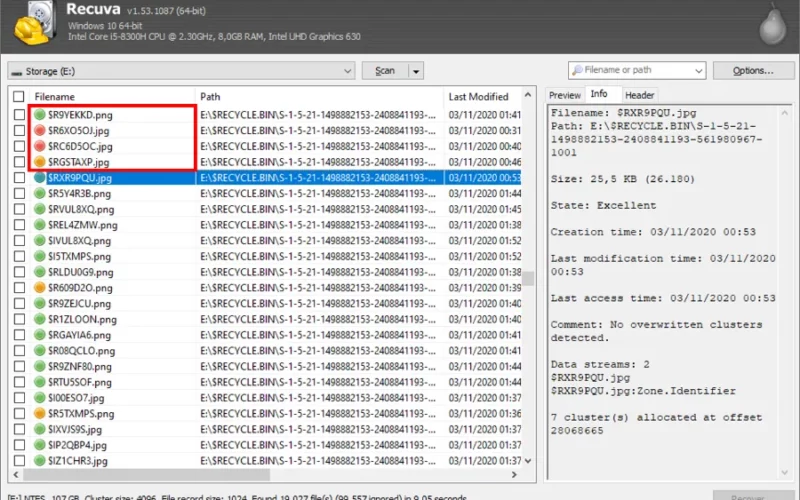Click the green status icon beside $RVUL8XQ.png

pyautogui.click(x=40, y=209)
